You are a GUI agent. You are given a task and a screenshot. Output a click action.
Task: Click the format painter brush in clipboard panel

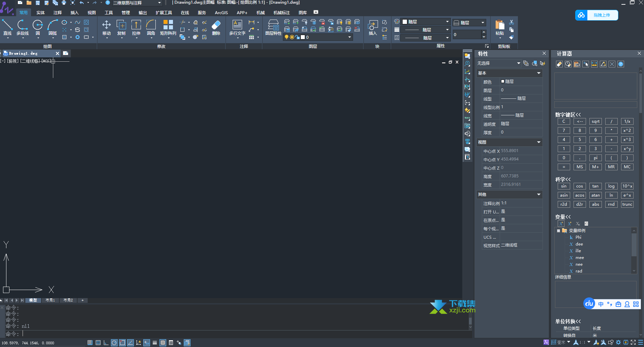pyautogui.click(x=511, y=37)
